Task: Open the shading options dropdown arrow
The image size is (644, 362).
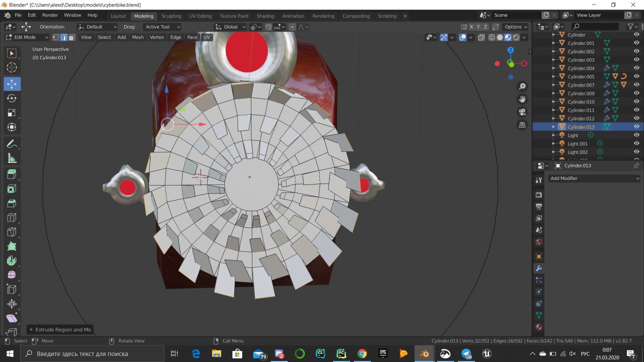Action: click(524, 37)
